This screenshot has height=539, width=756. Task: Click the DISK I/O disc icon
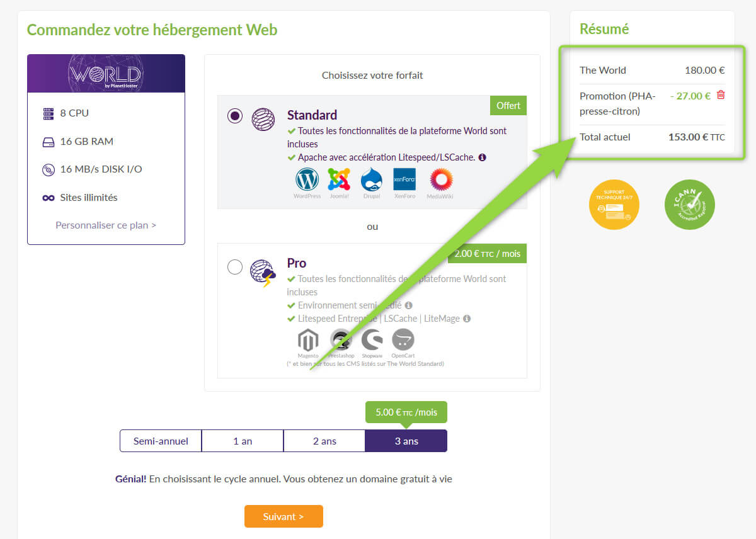tap(49, 169)
